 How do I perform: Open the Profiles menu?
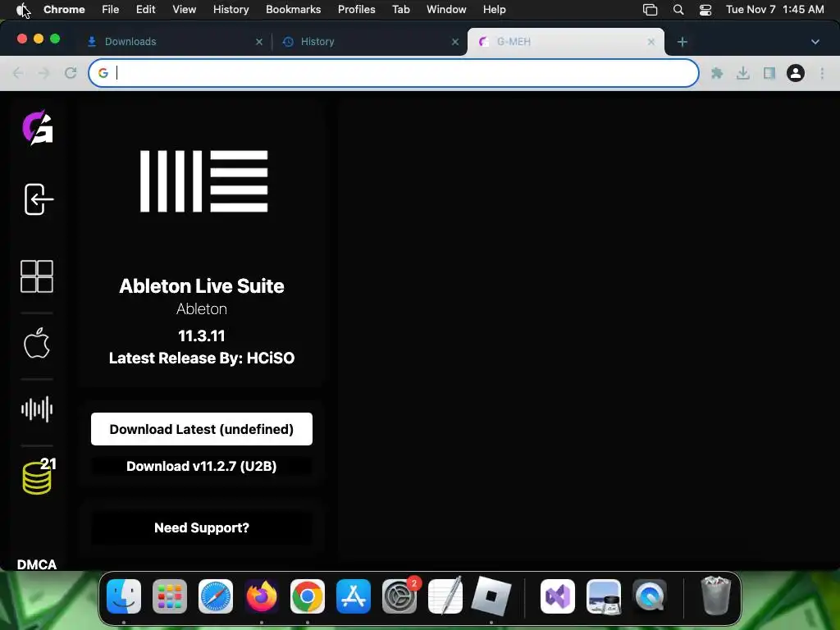pos(356,10)
